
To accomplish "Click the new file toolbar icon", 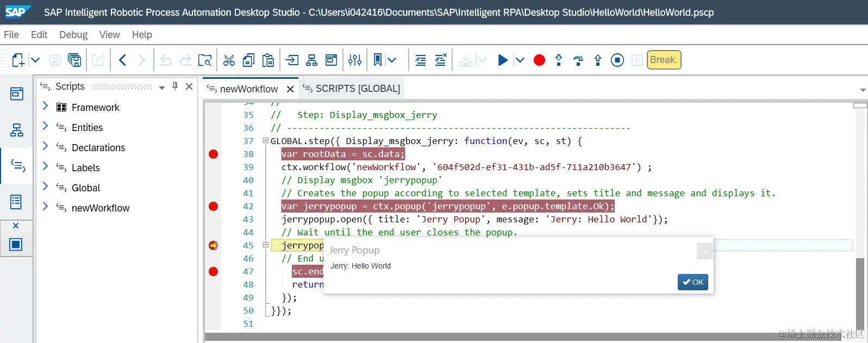I will coord(18,60).
